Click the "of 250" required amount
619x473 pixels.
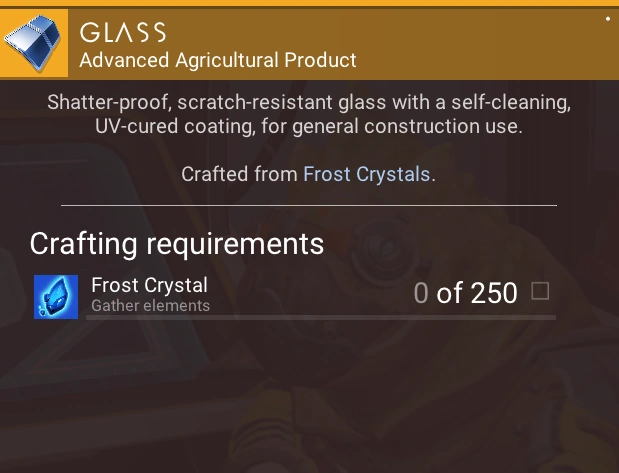tap(478, 293)
